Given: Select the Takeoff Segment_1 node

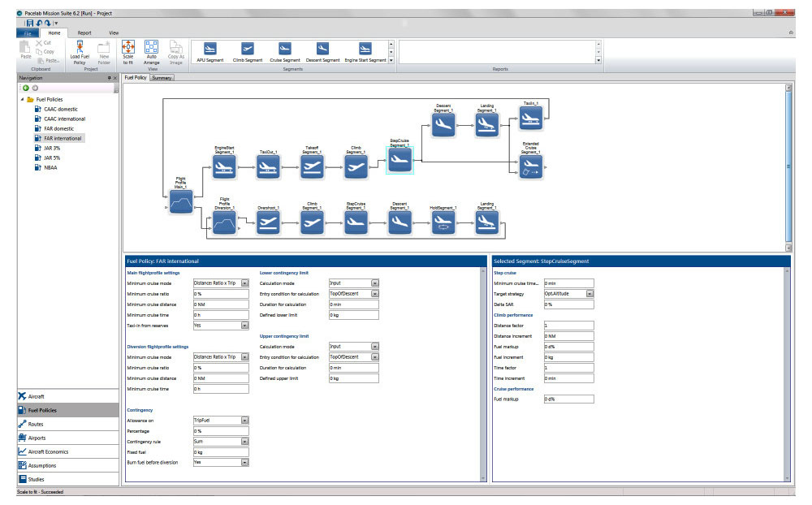Looking at the screenshot, I should 312,167.
